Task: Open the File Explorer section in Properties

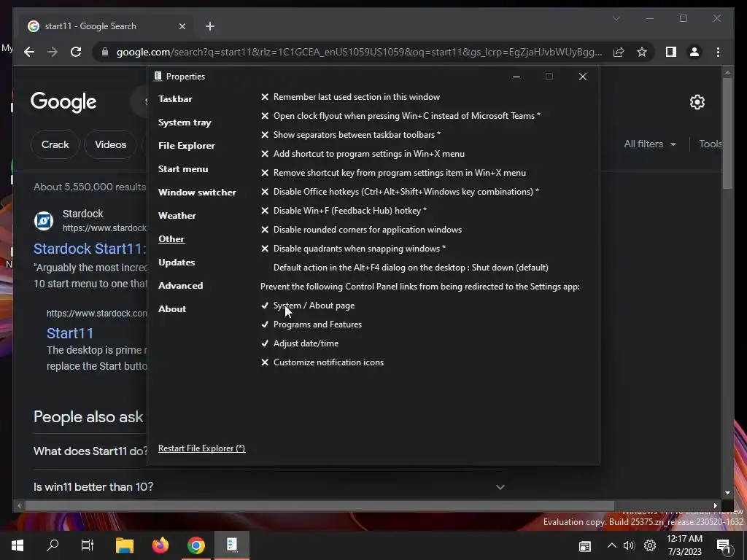Action: pos(186,146)
